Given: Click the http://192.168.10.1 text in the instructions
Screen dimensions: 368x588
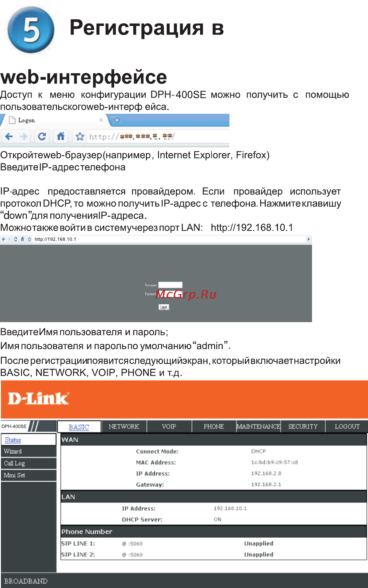Looking at the screenshot, I should pos(252,228).
